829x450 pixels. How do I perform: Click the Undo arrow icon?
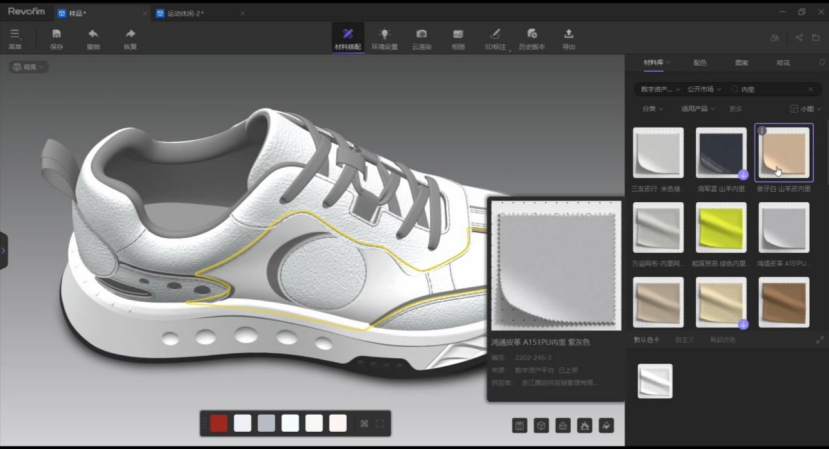click(93, 36)
